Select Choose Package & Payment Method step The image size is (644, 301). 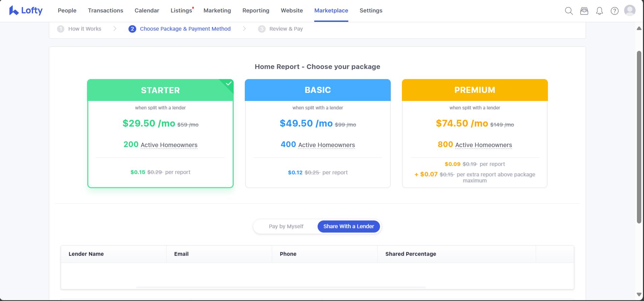tap(185, 29)
